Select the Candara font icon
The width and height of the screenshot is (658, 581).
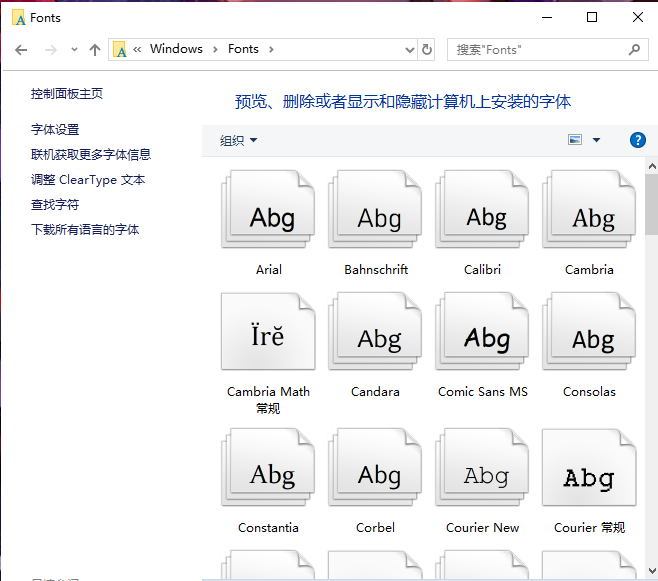pos(375,331)
